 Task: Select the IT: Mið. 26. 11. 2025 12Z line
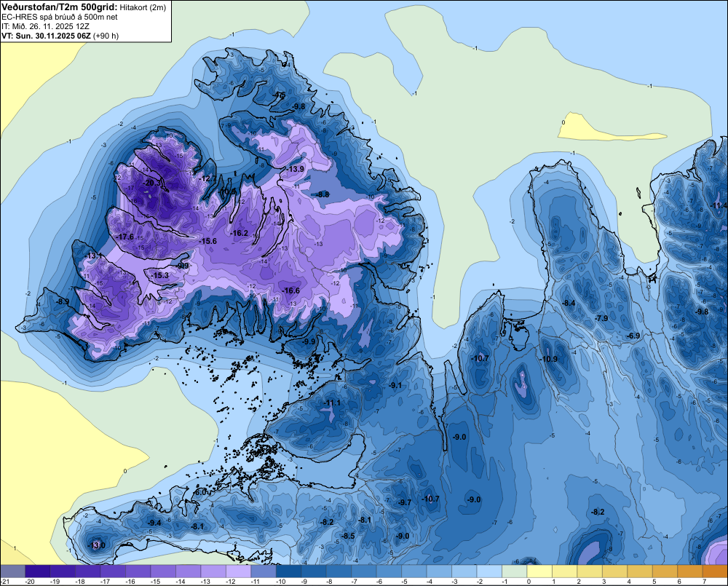point(45,26)
